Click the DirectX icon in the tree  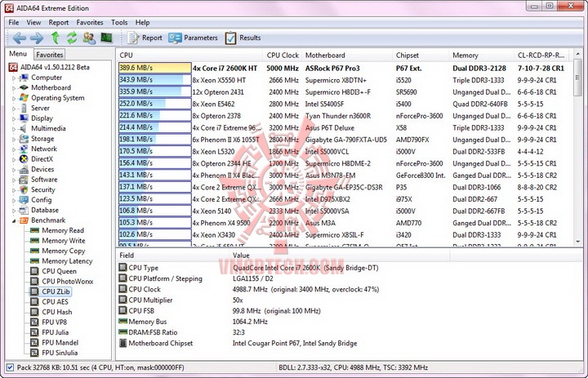pos(24,159)
